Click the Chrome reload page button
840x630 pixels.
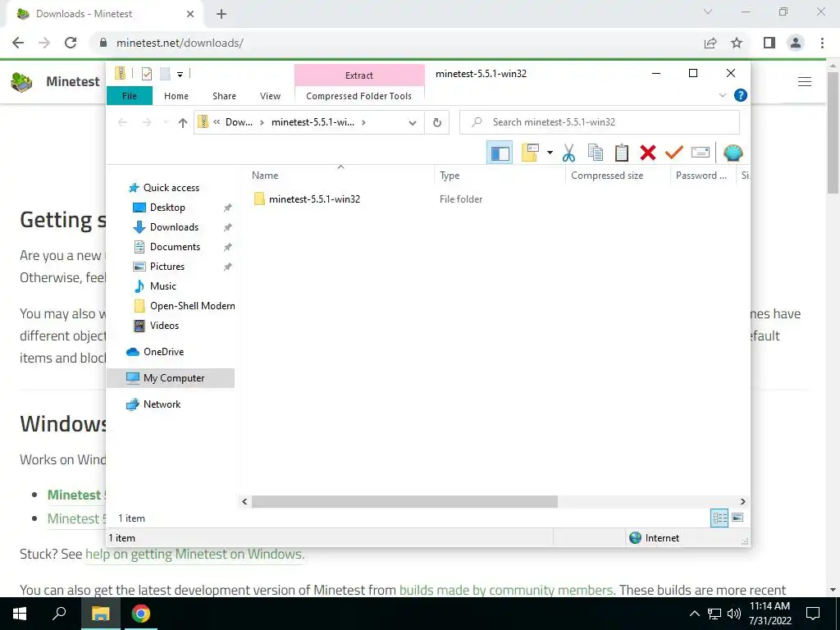click(71, 43)
